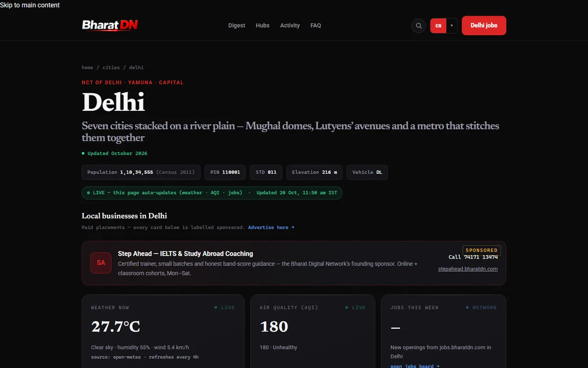Click the BharatDN logo

coord(110,25)
